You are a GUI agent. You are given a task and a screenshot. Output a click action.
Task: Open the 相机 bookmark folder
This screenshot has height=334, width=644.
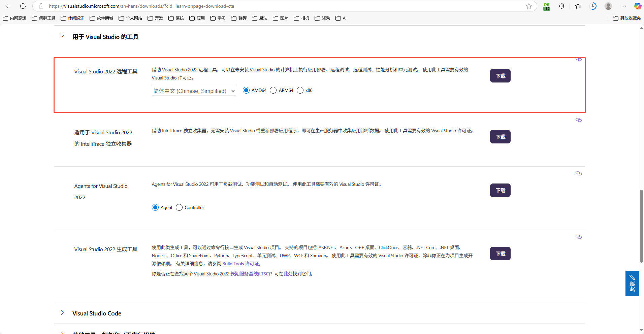tap(301, 18)
